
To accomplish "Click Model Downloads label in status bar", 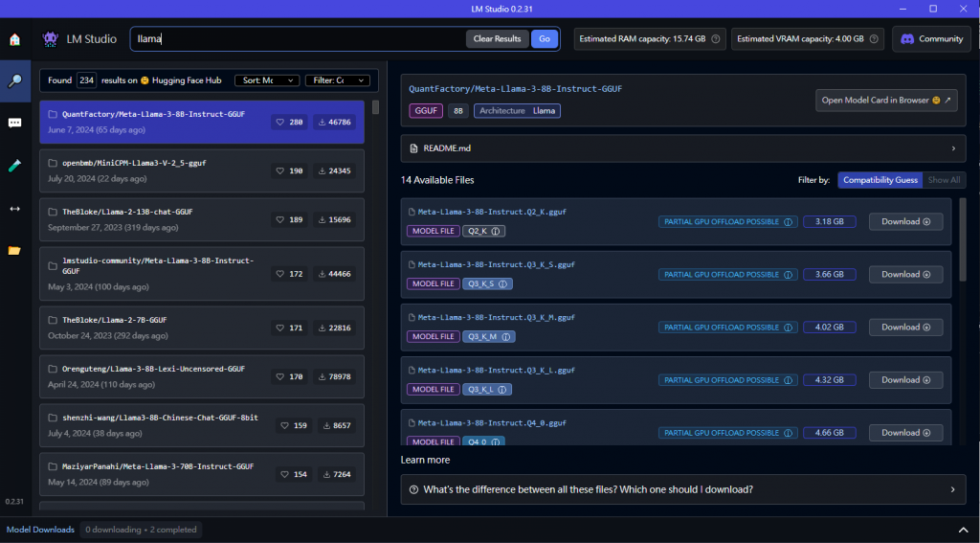I will coord(40,530).
